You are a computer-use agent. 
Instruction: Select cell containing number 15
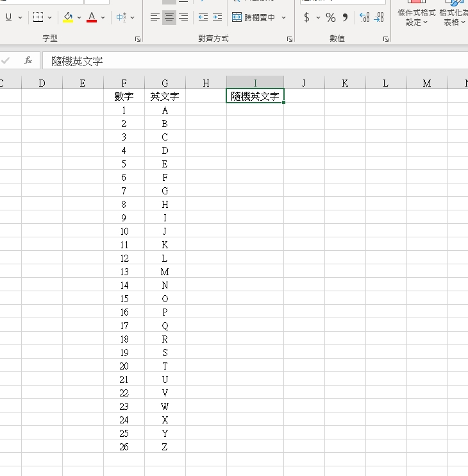[124, 299]
